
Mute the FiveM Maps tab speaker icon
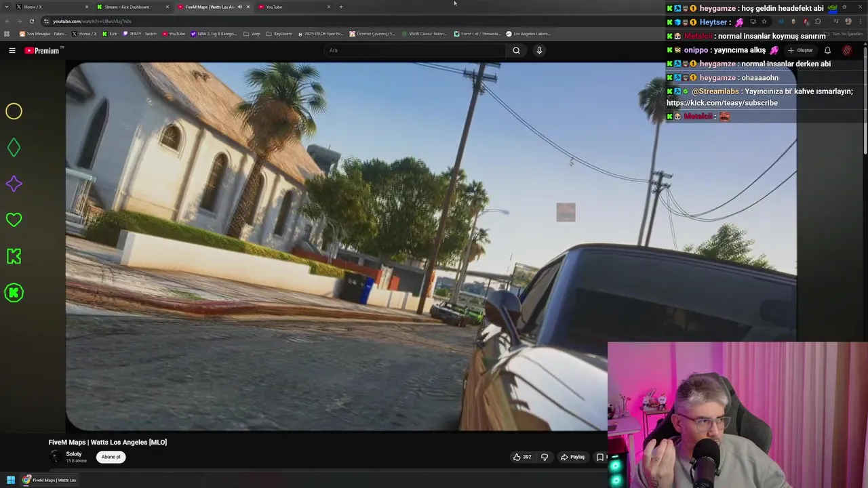click(x=239, y=7)
